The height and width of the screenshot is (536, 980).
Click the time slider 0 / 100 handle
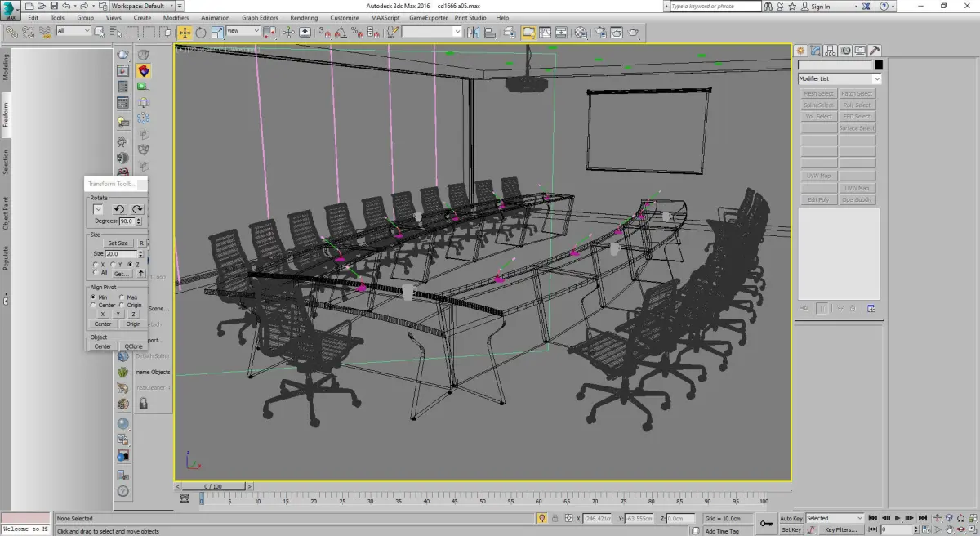pyautogui.click(x=212, y=486)
